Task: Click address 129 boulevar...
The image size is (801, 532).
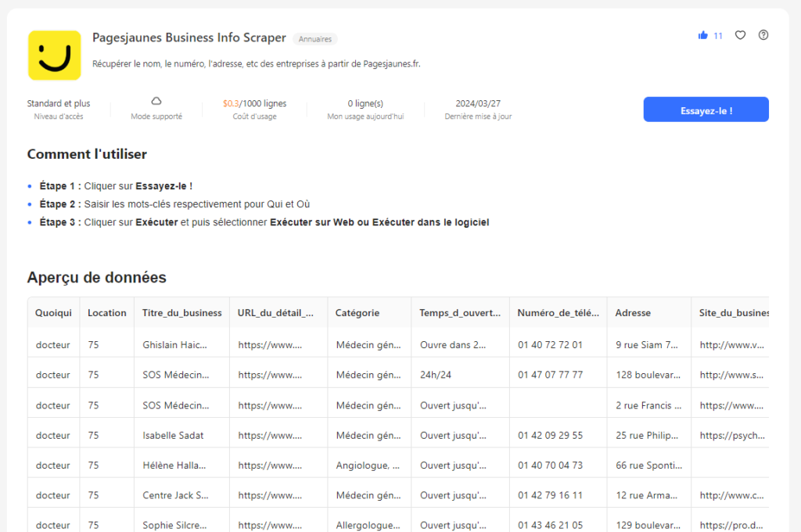Action: pyautogui.click(x=648, y=526)
